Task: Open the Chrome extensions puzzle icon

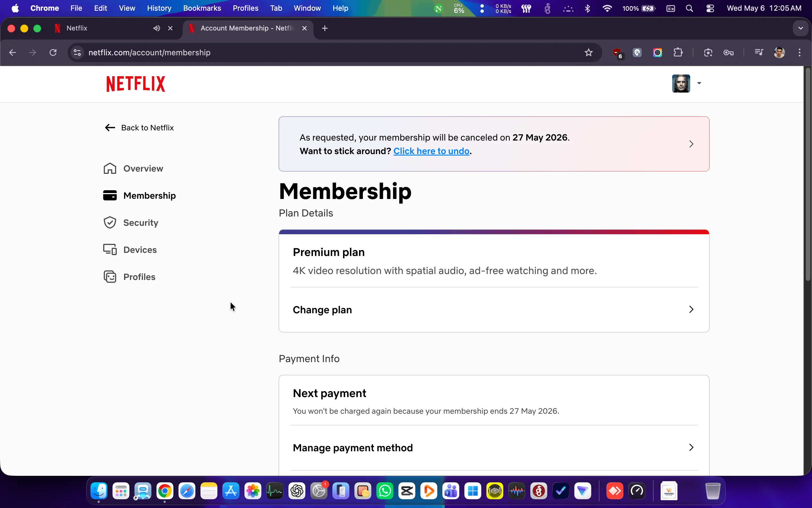Action: [x=678, y=52]
